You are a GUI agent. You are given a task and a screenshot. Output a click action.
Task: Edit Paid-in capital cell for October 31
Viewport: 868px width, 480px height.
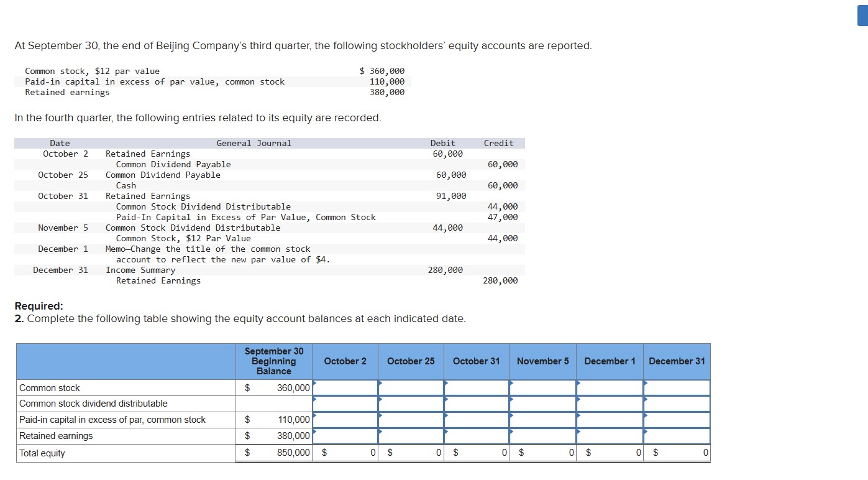point(477,420)
